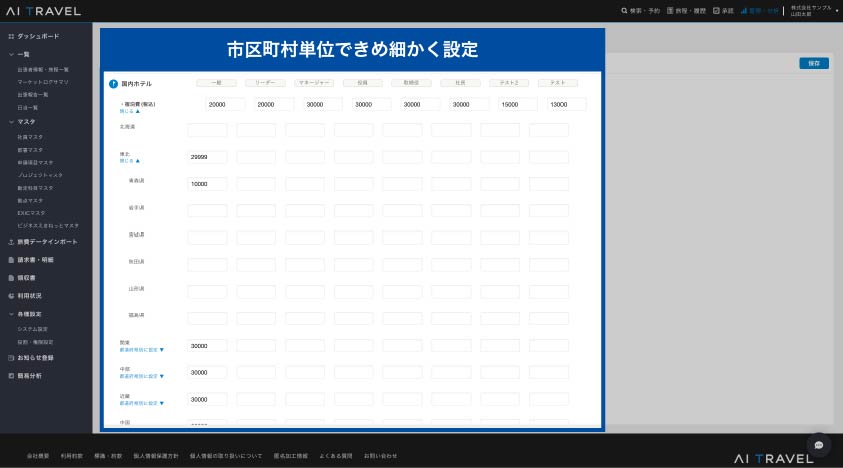This screenshot has width=843, height=468.
Task: Click the テスト2 column header button
Action: (509, 83)
